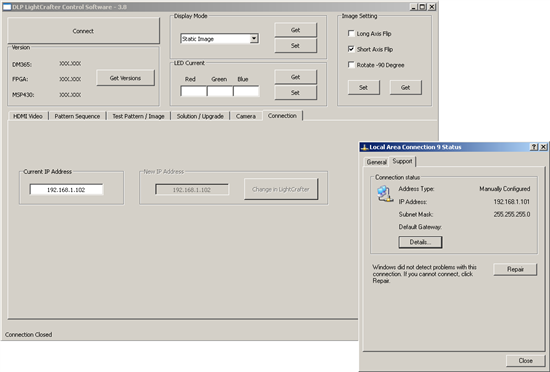Viewport: 550px width, 372px height.
Task: Select the Connection tab
Action: click(x=282, y=115)
